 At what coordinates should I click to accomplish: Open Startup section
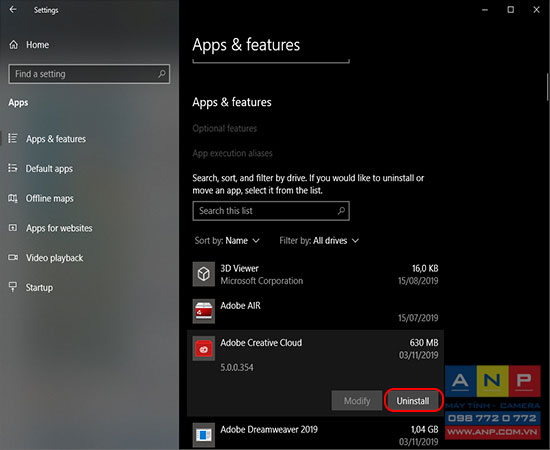pyautogui.click(x=39, y=288)
